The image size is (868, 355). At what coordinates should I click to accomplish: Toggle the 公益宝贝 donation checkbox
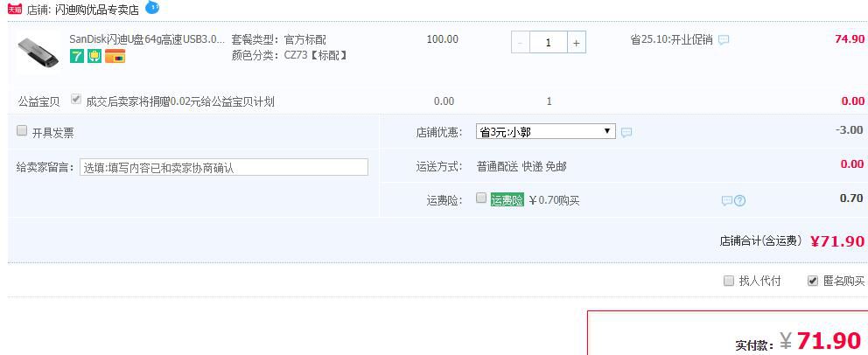pos(76,100)
